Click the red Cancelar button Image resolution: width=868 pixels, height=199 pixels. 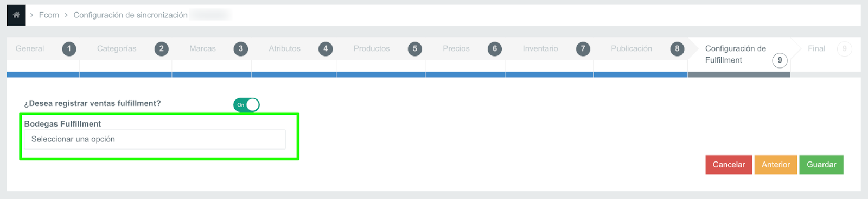point(729,165)
